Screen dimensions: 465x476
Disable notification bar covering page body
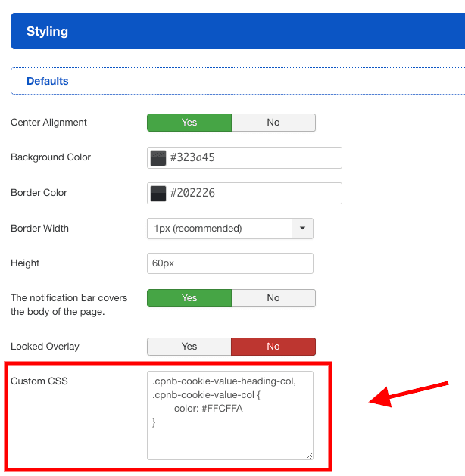point(273,298)
